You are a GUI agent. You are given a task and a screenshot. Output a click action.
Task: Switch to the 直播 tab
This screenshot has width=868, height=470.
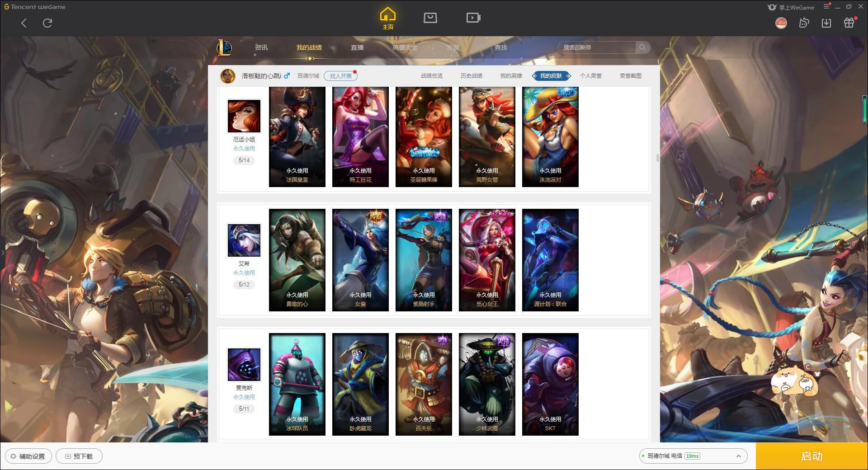[x=357, y=47]
